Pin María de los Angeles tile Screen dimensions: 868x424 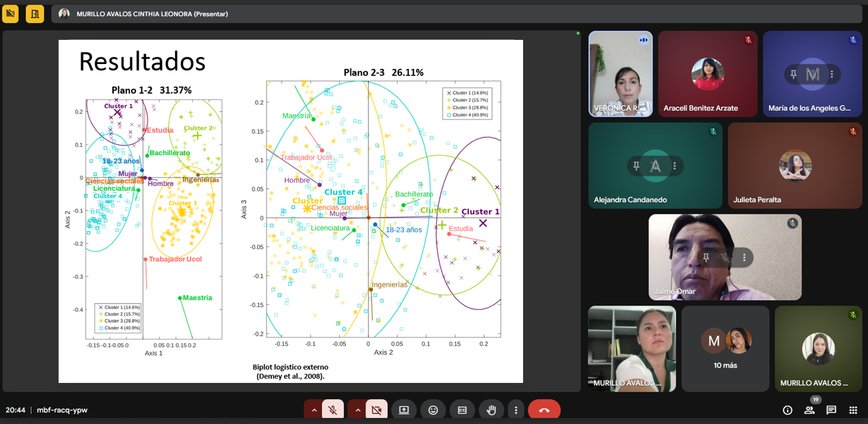click(x=793, y=74)
